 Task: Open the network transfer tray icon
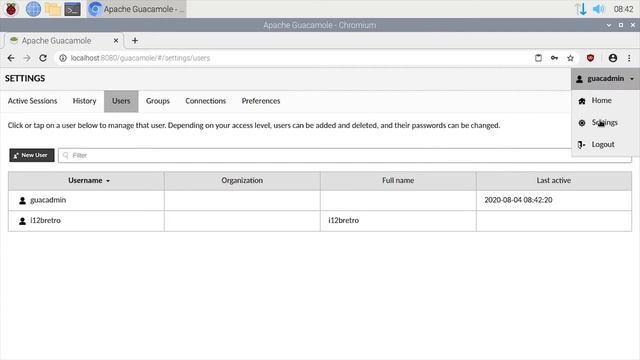click(581, 9)
